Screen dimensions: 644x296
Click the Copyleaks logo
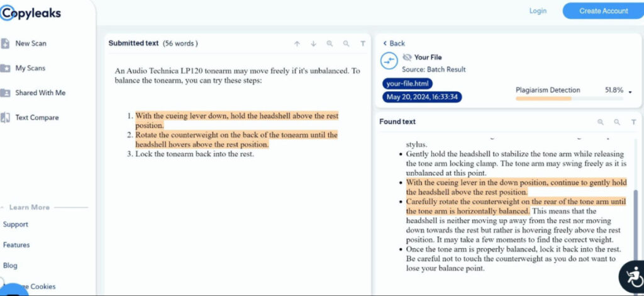tap(30, 13)
